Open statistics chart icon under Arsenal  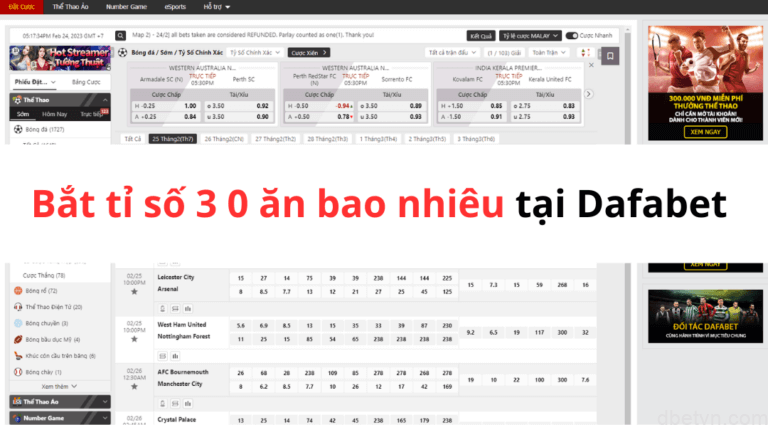188,308
